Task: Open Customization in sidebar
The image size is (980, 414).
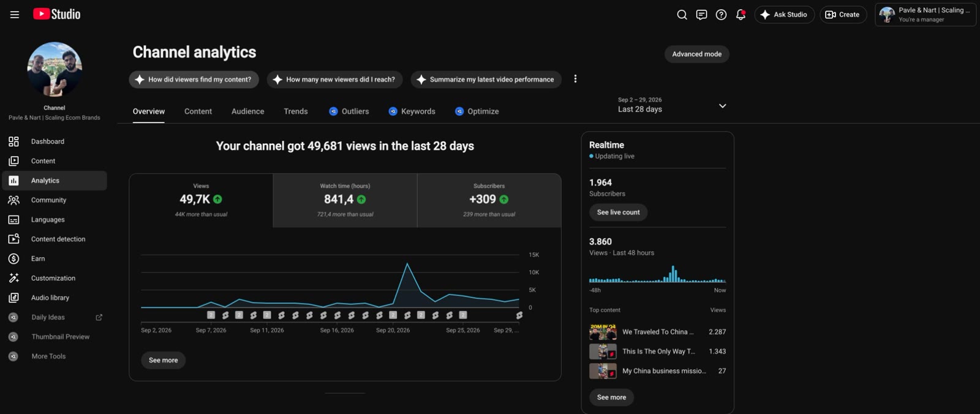Action: [x=55, y=278]
